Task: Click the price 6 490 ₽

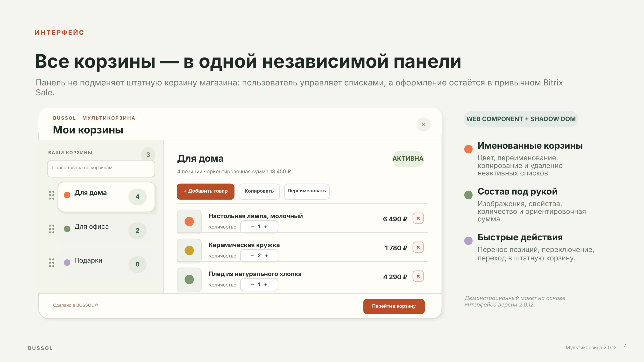Action: click(395, 219)
